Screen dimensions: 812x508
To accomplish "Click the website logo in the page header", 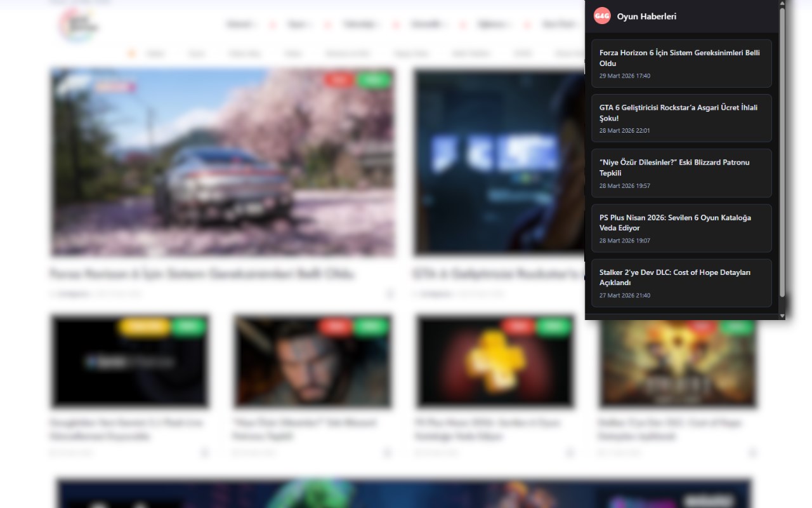I will coord(79,24).
